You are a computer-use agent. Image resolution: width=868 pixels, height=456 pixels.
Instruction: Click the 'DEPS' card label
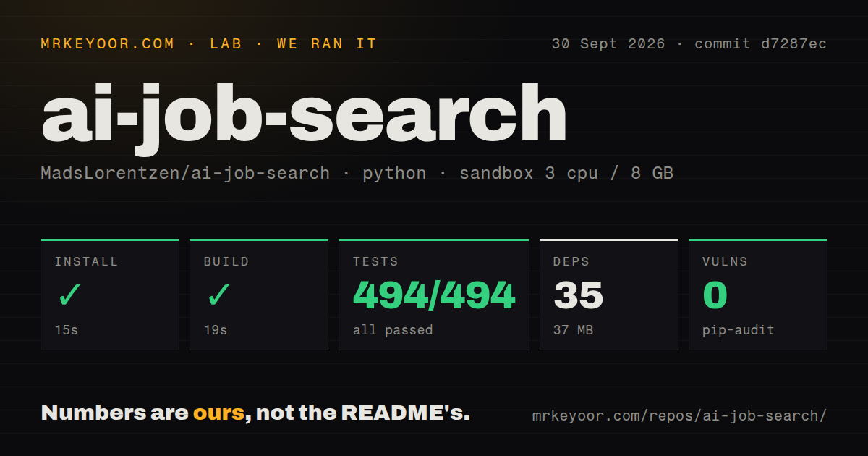(x=571, y=262)
